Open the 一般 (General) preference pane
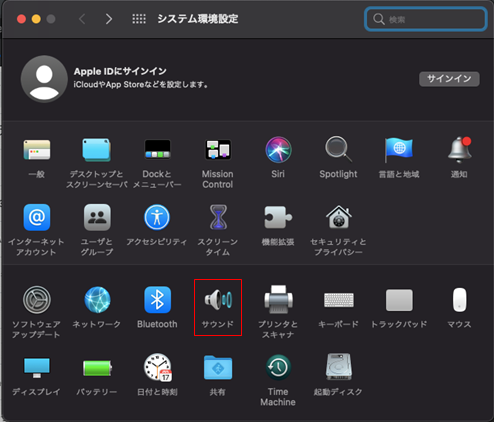Screen dimensions: 494x422 tap(37, 150)
